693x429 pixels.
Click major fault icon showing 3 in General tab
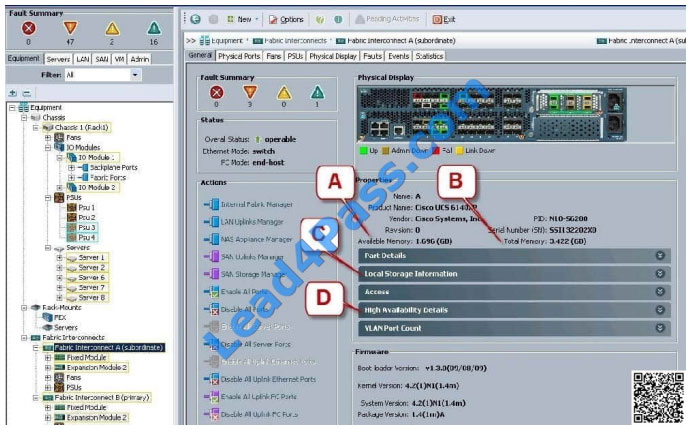[250, 92]
